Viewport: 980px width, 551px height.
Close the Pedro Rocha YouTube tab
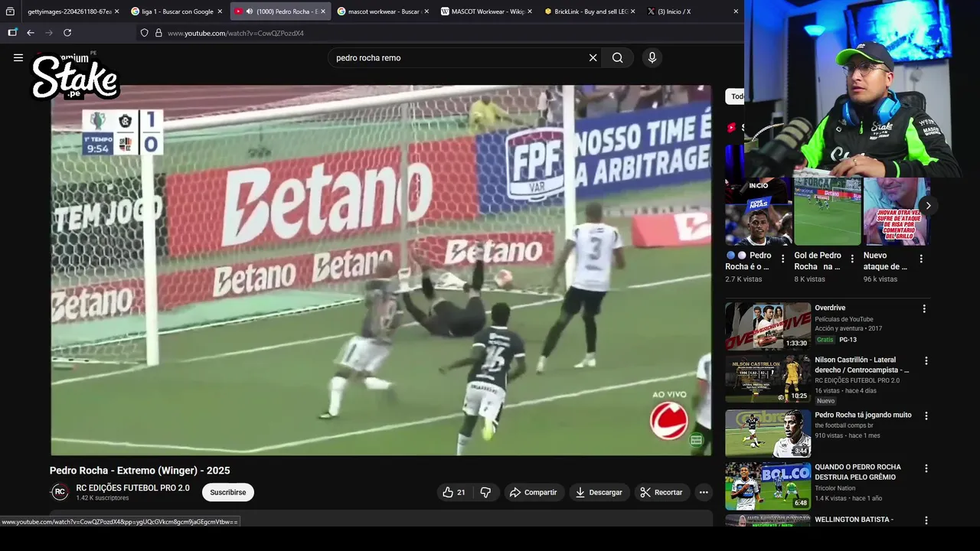323,11
